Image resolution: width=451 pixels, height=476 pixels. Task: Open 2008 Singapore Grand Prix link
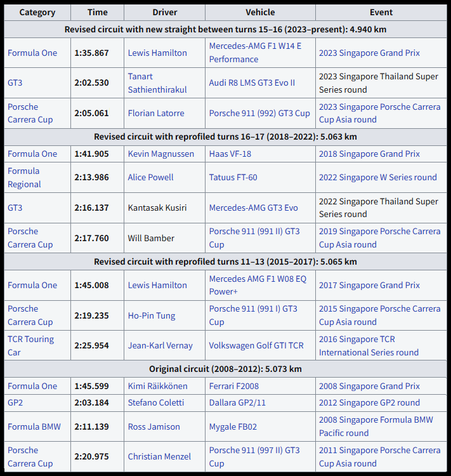coord(369,386)
